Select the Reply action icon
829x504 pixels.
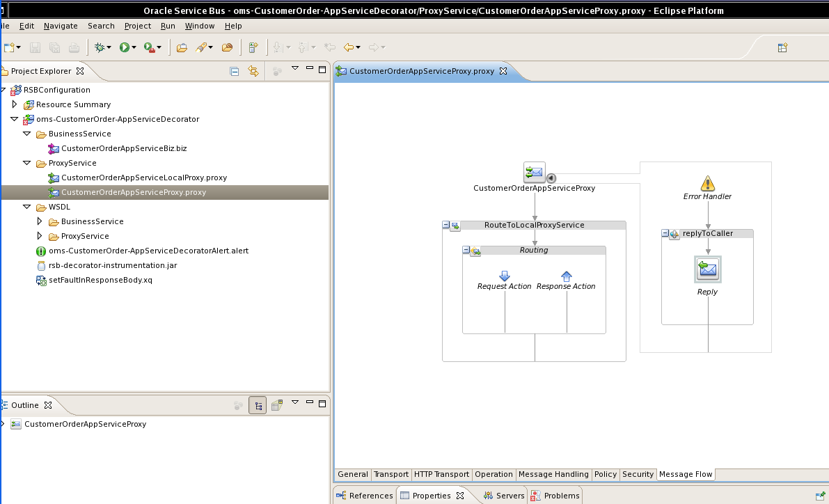pos(707,269)
